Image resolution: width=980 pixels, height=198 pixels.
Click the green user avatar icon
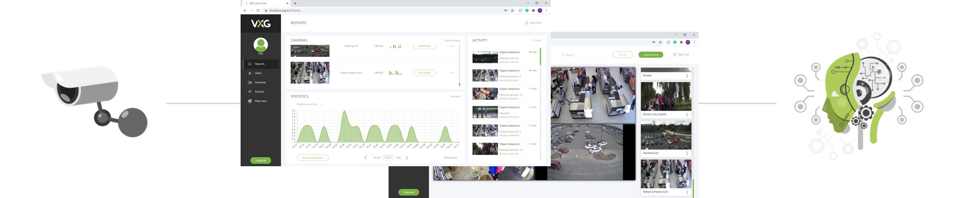pos(261,44)
